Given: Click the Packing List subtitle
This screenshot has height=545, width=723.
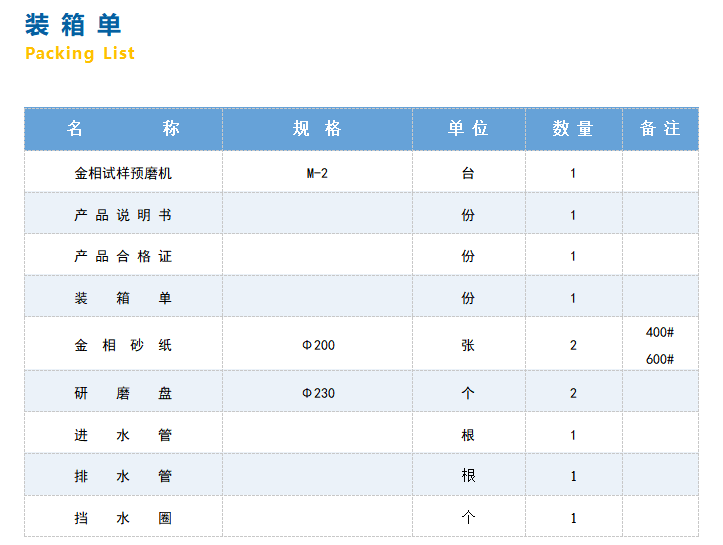Looking at the screenshot, I should point(80,53).
